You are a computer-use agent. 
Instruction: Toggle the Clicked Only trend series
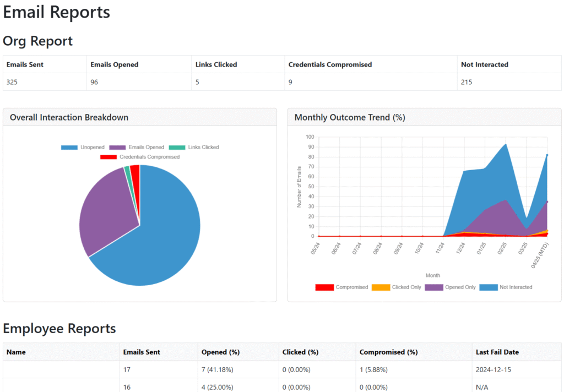pos(407,287)
